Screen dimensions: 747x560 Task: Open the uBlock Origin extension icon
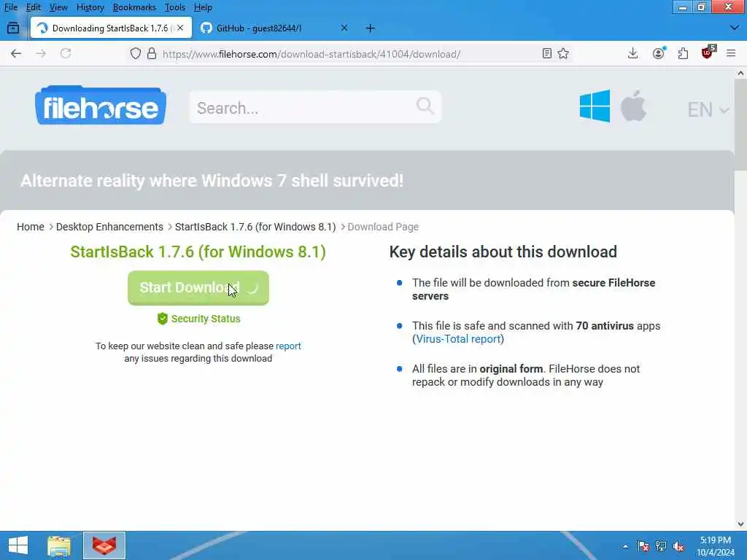tap(708, 52)
